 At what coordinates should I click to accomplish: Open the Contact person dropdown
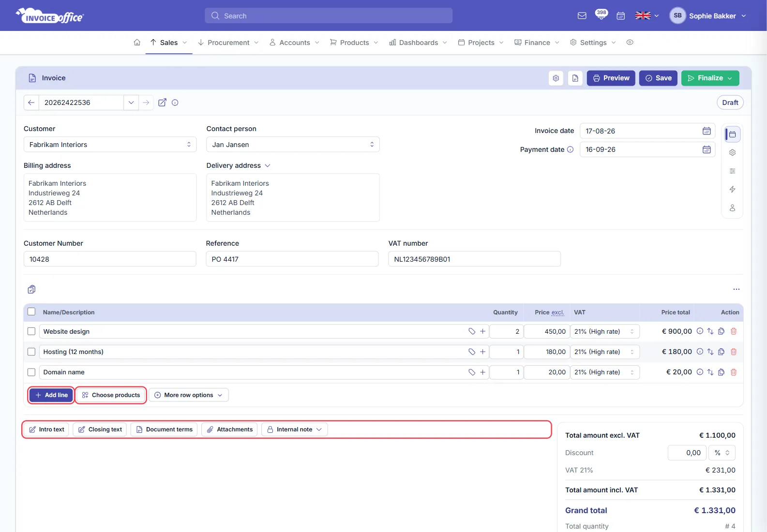pos(293,145)
